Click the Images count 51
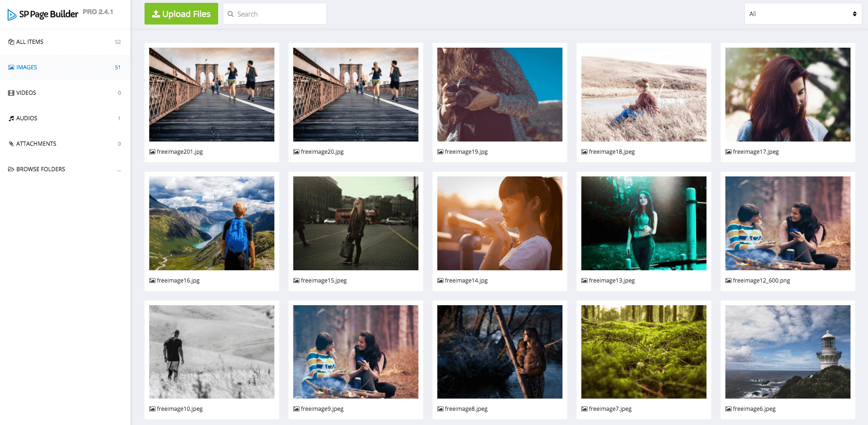The height and width of the screenshot is (425, 868). tap(118, 67)
